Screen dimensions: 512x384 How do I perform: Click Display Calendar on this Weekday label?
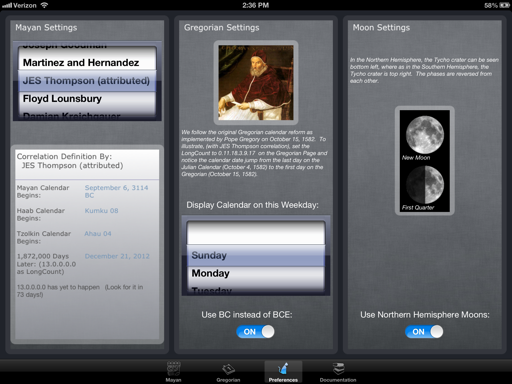252,205
